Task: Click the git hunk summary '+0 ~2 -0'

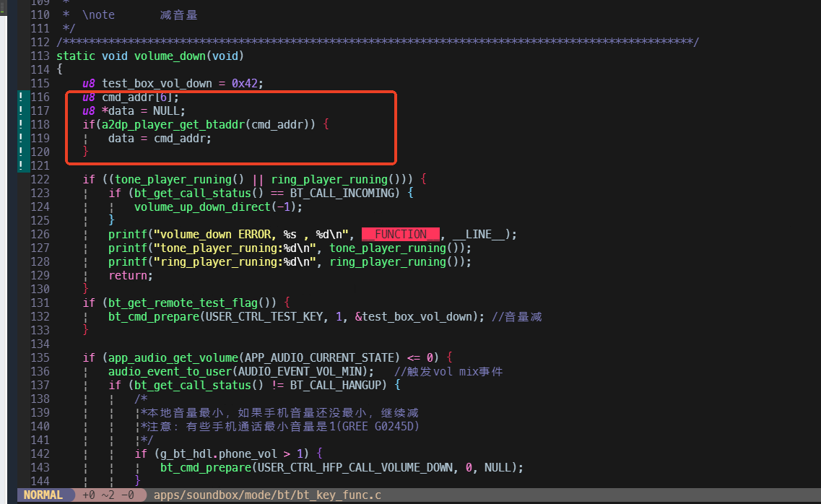Action: point(108,495)
